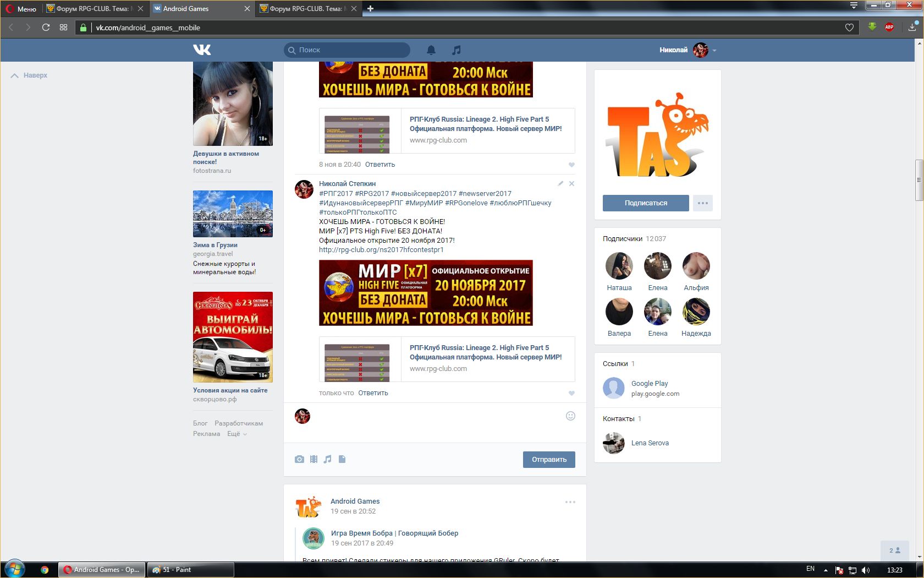924x578 pixels.
Task: Open the Игра Время Бобра repost source
Action: (x=394, y=533)
